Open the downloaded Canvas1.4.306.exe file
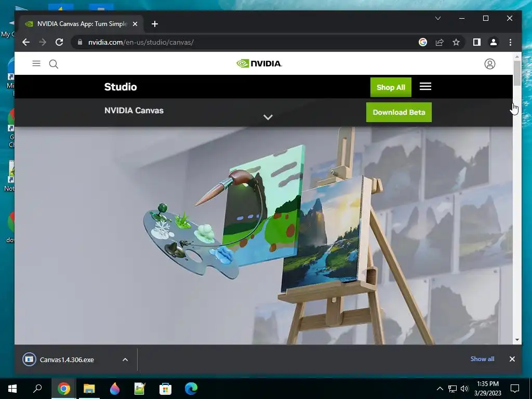Image resolution: width=532 pixels, height=399 pixels. pos(66,360)
